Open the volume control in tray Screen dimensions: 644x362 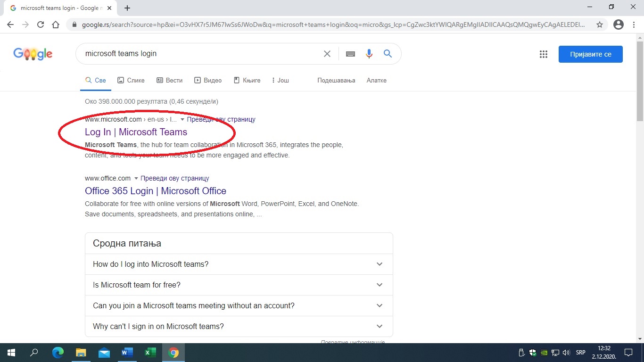tap(566, 353)
